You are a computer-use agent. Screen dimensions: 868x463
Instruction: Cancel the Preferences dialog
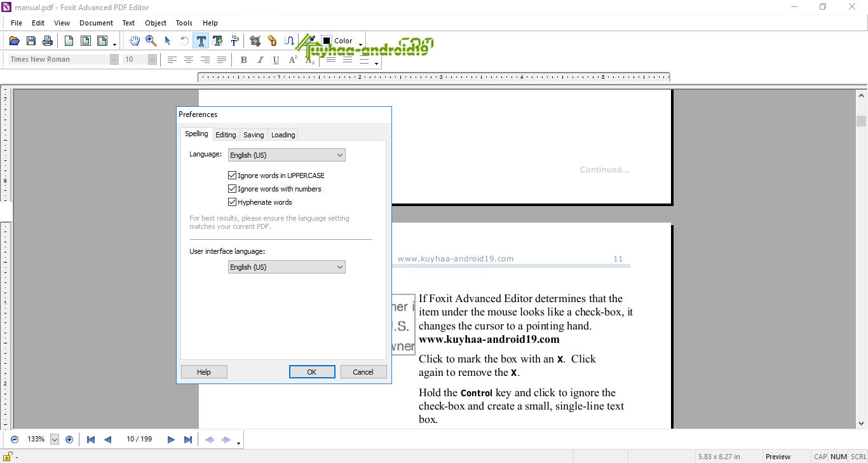click(363, 372)
